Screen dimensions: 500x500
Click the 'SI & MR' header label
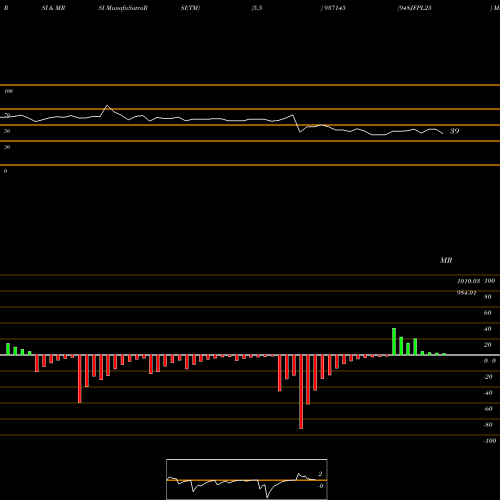point(53,8)
